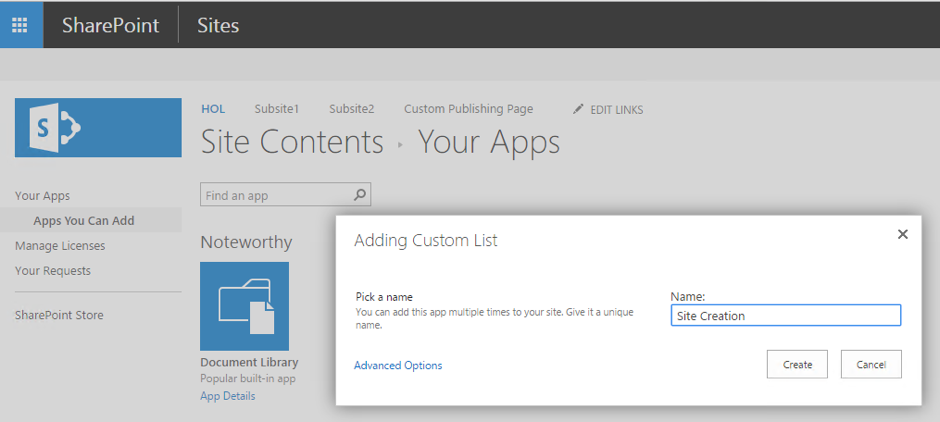The image size is (940, 422).
Task: Click the SharePoint site logo
Action: coord(98,127)
